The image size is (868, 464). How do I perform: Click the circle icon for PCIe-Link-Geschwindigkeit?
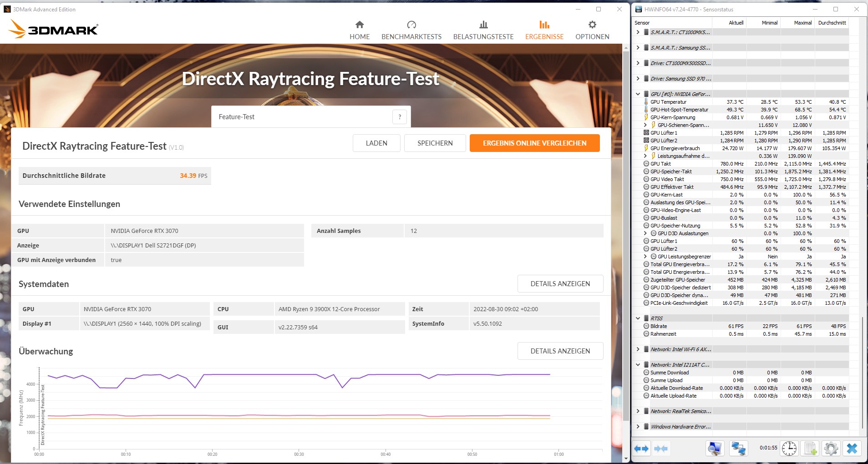646,303
